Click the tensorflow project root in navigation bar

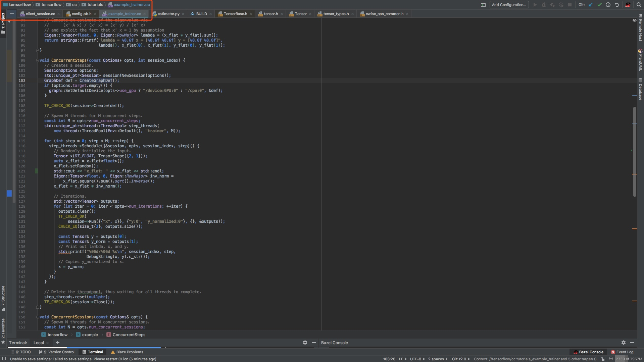[x=17, y=5]
